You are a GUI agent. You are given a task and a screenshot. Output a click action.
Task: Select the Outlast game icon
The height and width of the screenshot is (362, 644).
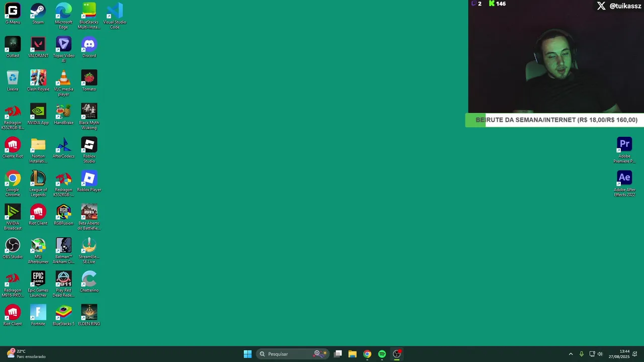[13, 47]
